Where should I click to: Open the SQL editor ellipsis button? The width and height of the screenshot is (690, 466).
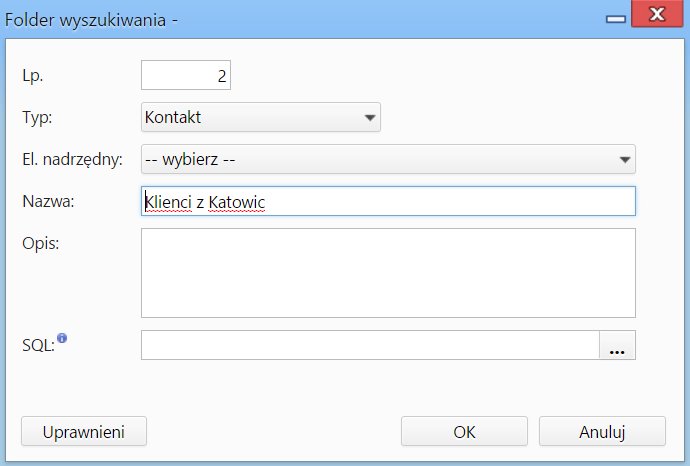[x=617, y=345]
